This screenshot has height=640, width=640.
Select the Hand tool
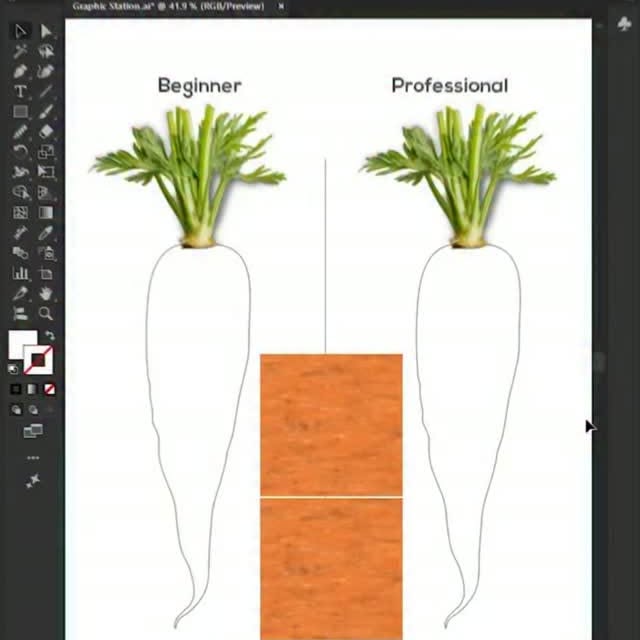point(46,293)
